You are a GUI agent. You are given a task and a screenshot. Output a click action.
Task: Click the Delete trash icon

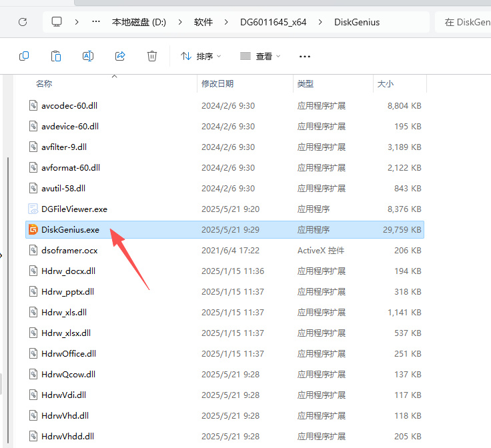click(x=152, y=56)
